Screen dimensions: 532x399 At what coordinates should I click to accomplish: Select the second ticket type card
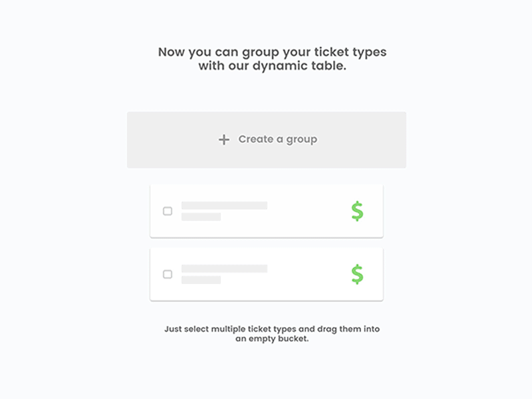[266, 274]
